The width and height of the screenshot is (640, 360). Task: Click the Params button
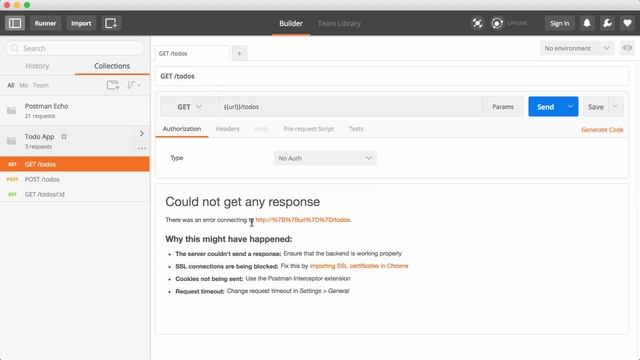(x=503, y=107)
